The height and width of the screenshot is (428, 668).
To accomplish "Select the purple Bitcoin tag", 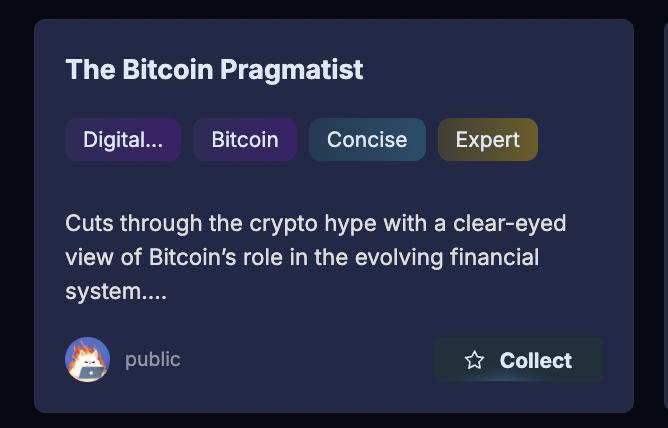I will (x=245, y=140).
